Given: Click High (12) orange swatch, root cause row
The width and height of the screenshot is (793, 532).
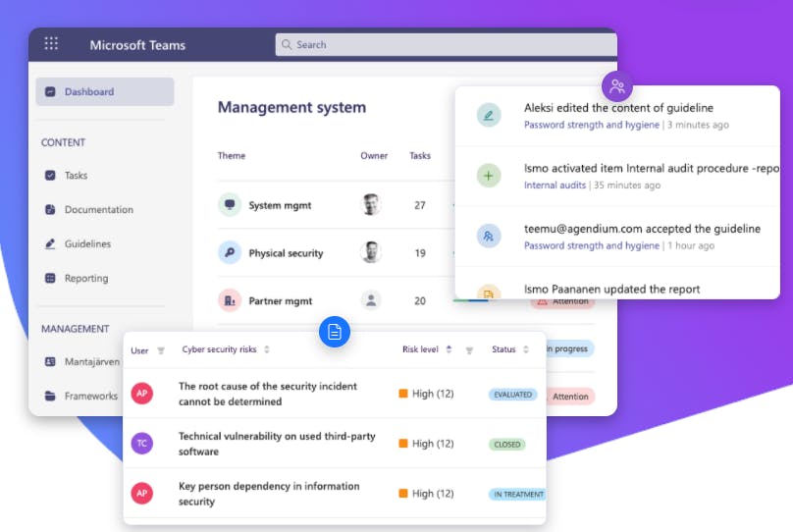Looking at the screenshot, I should click(x=403, y=394).
